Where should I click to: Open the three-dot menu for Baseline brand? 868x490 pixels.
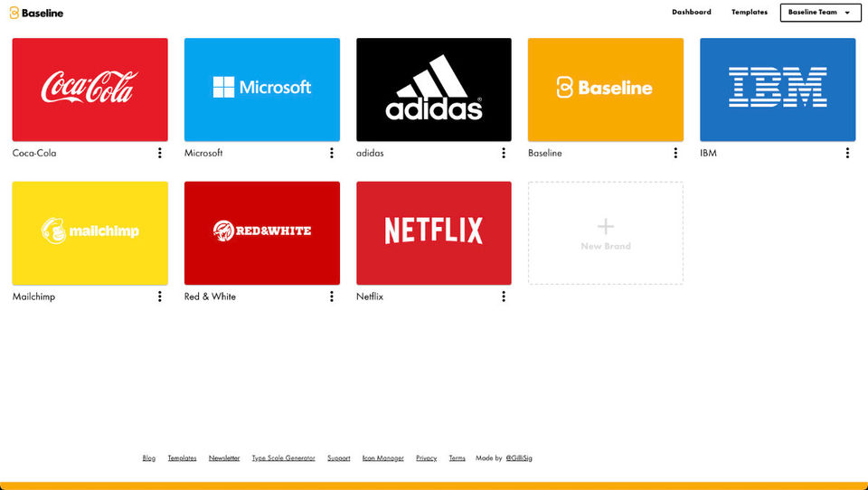[675, 153]
